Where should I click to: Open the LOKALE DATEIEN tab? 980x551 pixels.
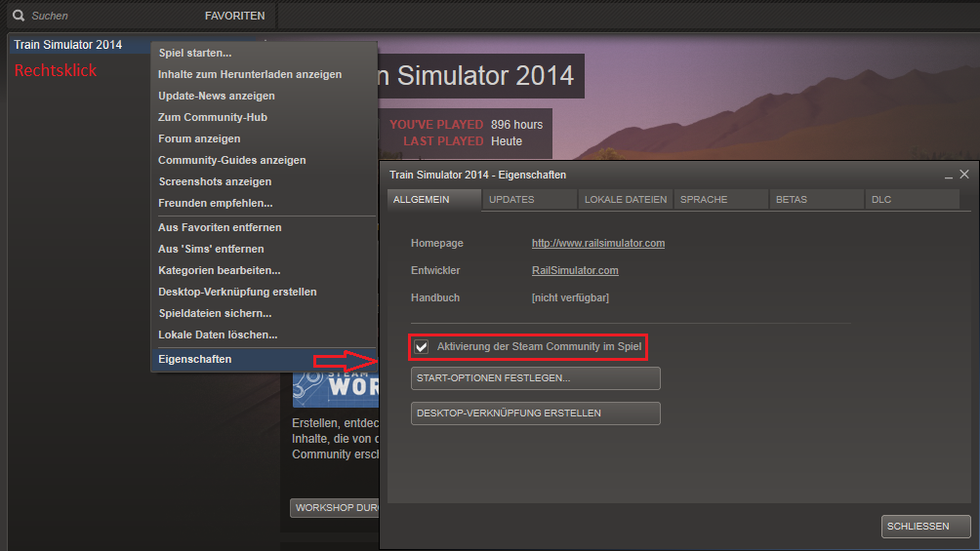[x=625, y=199]
